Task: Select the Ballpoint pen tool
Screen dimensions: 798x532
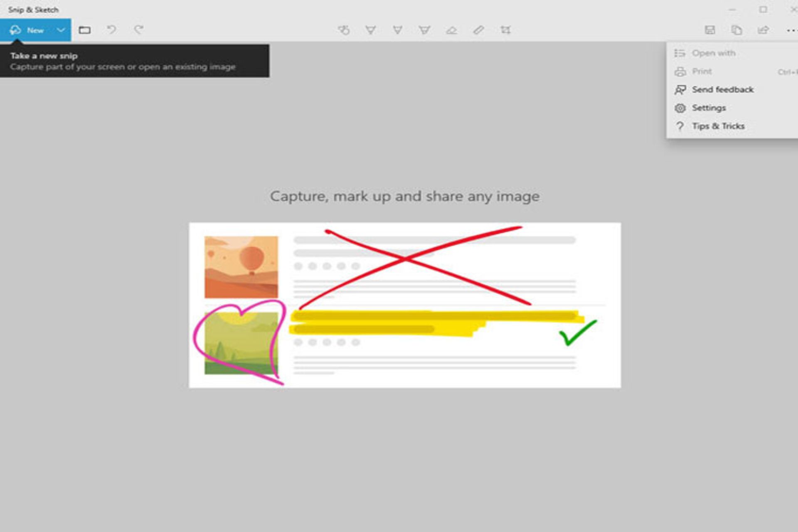Action: click(x=370, y=30)
